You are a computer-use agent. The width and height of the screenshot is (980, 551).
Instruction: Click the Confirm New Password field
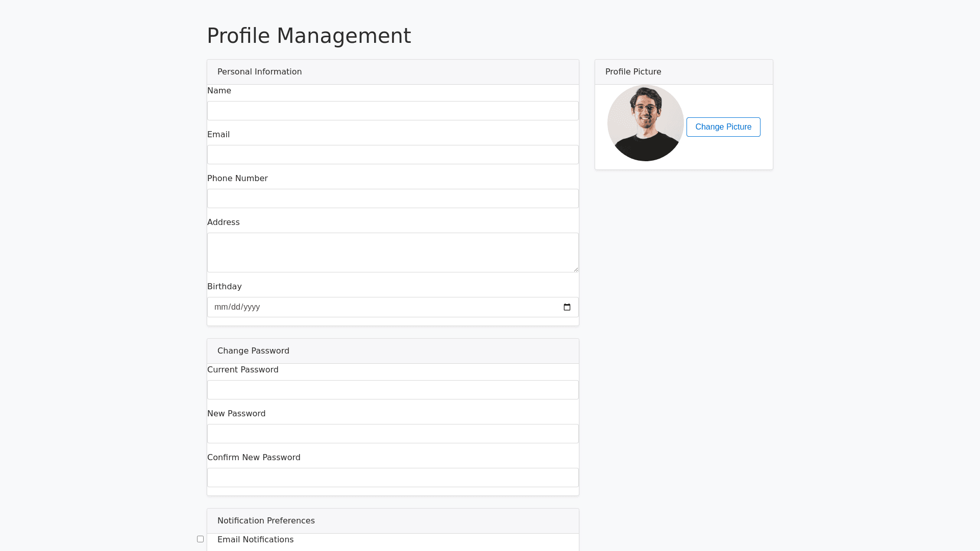coord(393,478)
